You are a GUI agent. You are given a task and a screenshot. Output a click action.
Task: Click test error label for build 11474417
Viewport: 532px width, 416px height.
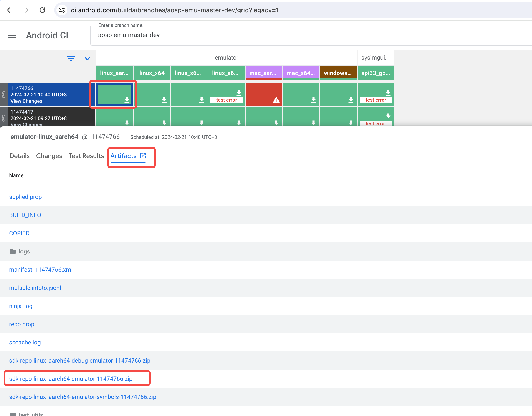pos(375,123)
